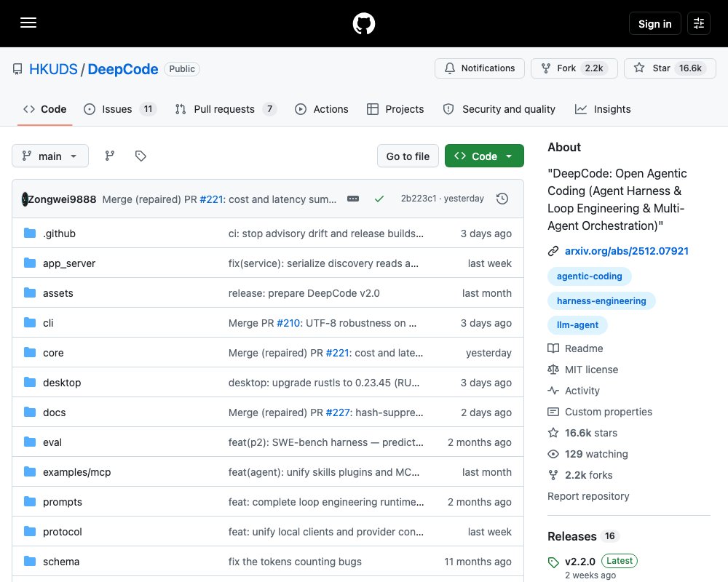Open the Issues tab

(120, 109)
